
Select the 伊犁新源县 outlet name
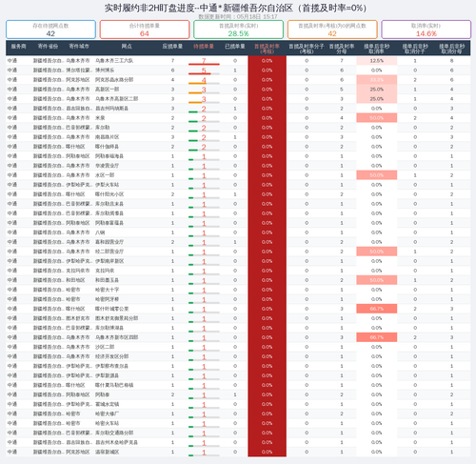(x=107, y=375)
